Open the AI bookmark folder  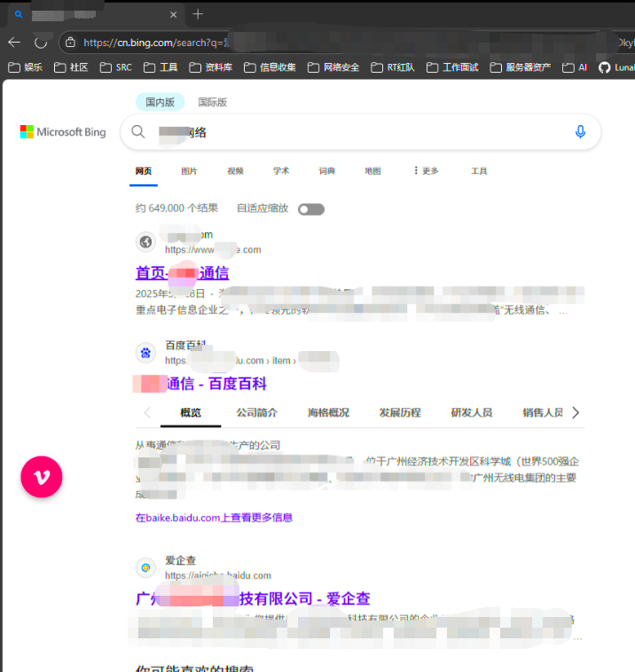(x=575, y=67)
